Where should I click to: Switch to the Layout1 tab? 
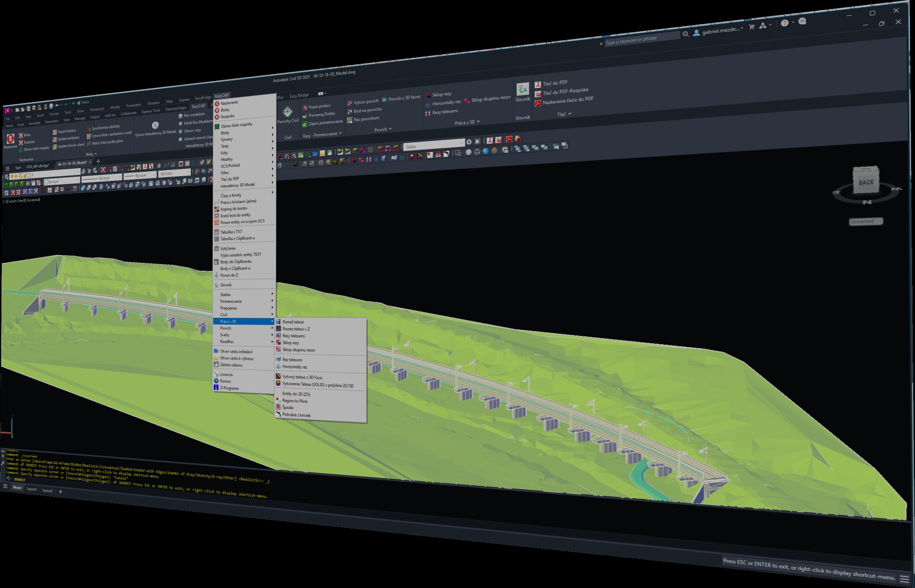[32, 489]
